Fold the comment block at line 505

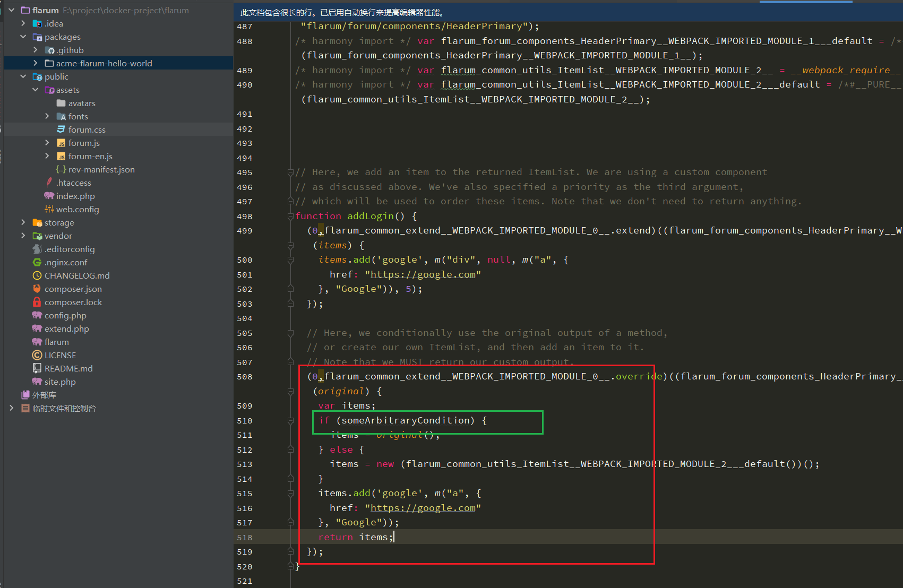tap(290, 333)
